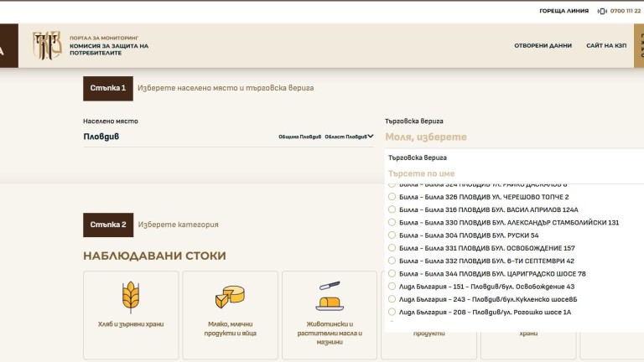Click the wheat bread category icon
This screenshot has width=644, height=362.
pos(131,297)
